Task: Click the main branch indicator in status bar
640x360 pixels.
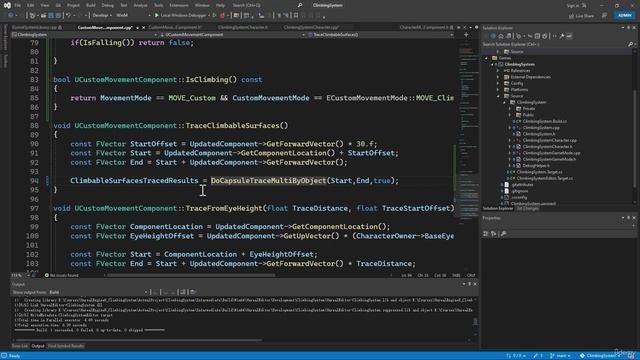Action: (x=560, y=356)
